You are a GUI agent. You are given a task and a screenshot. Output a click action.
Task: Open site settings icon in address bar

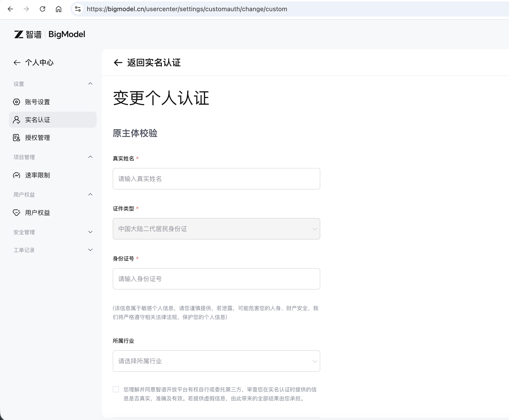[78, 9]
